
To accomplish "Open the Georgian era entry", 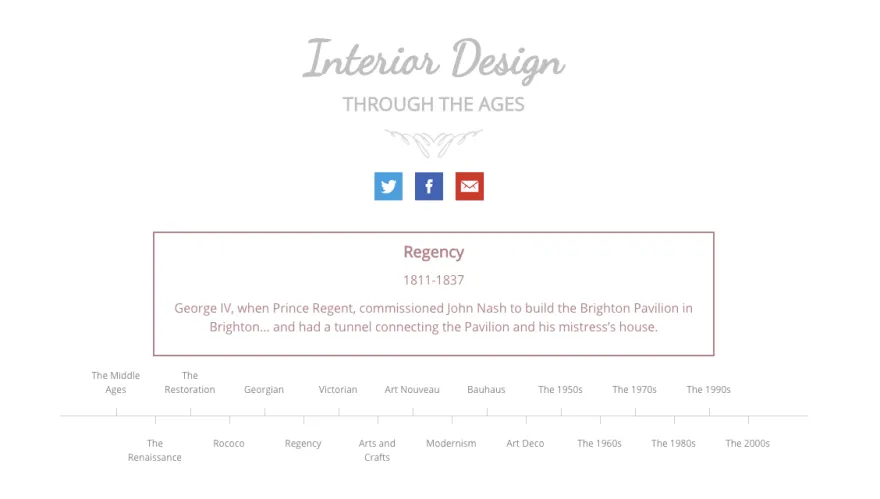I will 264,390.
